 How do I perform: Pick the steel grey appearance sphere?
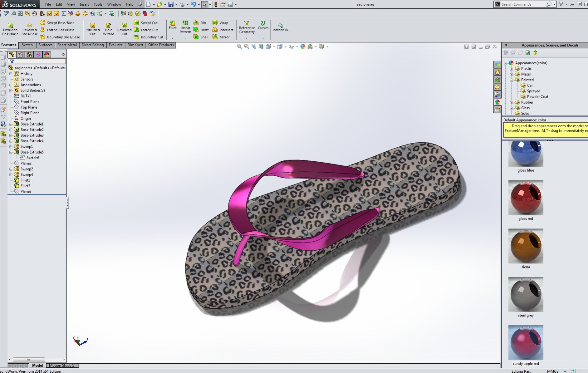[526, 295]
